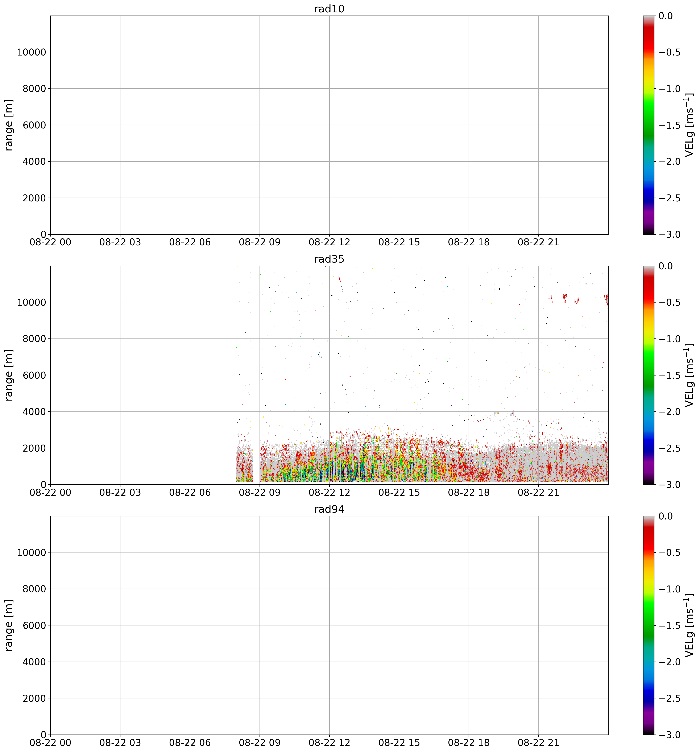Click the range [m] axis label of rad94
The height and width of the screenshot is (752, 700).
point(9,625)
